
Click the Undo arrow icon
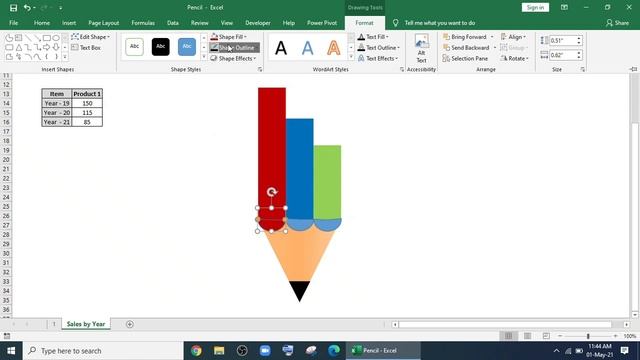[27, 8]
